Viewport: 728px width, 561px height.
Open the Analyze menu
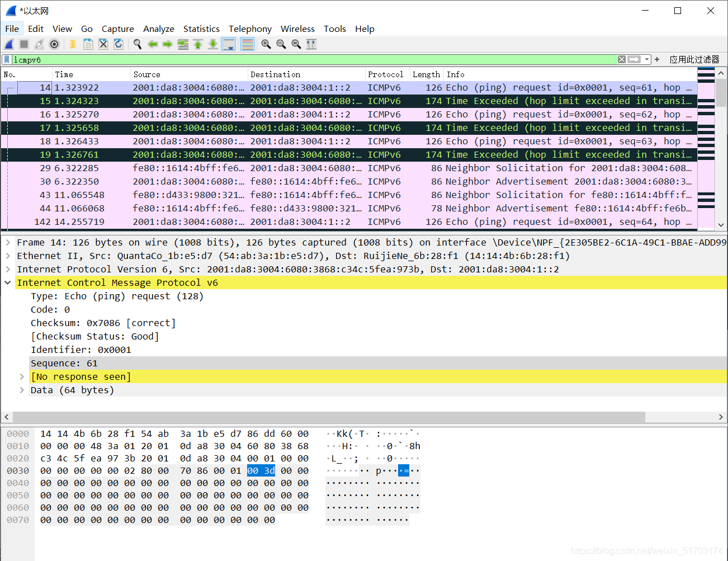159,29
